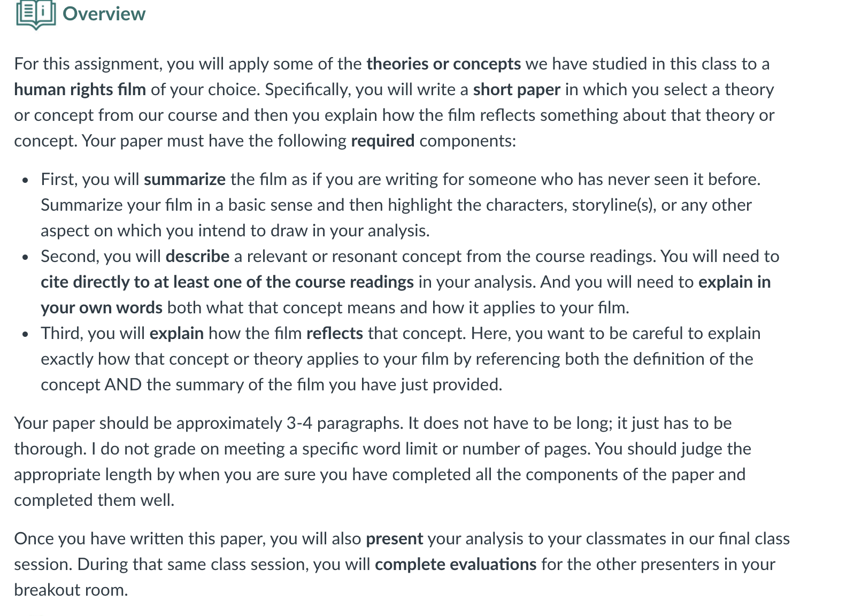Click the third bullet point marker

(x=25, y=334)
